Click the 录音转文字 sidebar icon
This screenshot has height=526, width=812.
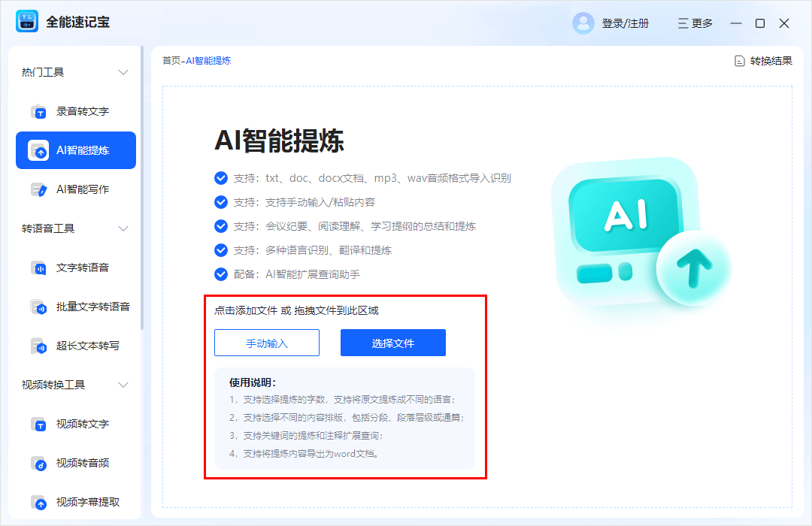[39, 112]
